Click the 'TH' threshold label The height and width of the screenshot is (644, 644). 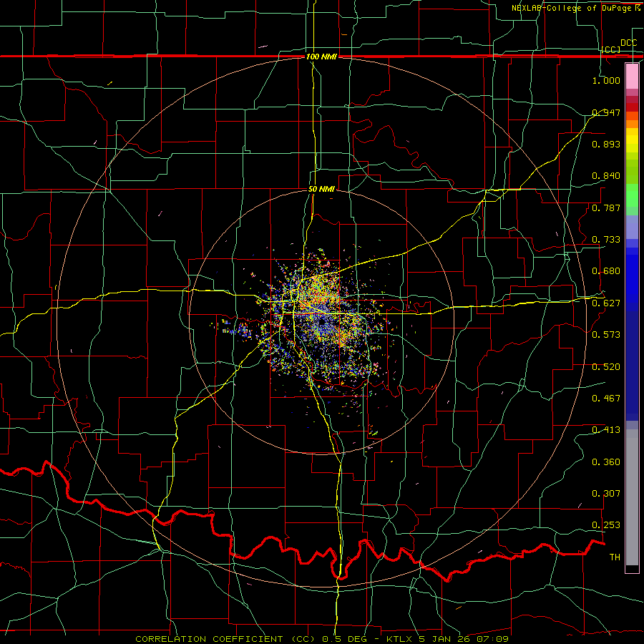[615, 557]
